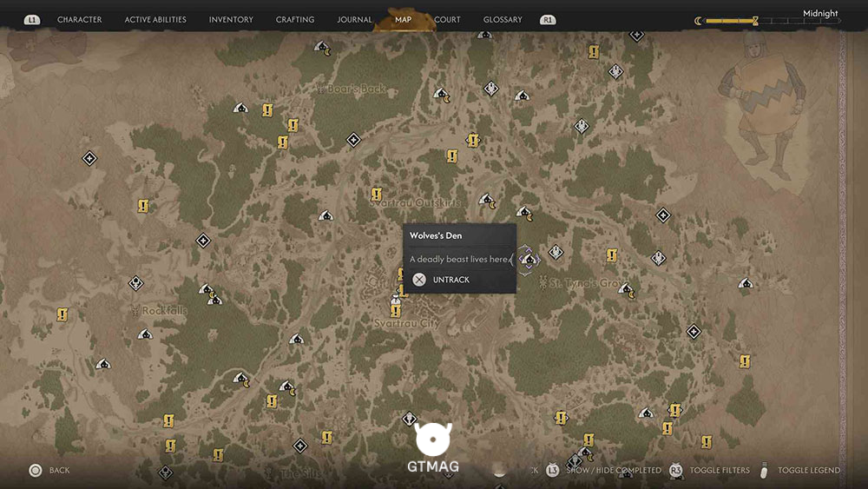The width and height of the screenshot is (868, 489).
Task: Select the westernmost quest marker left of Rockfalls
Action: coord(62,315)
